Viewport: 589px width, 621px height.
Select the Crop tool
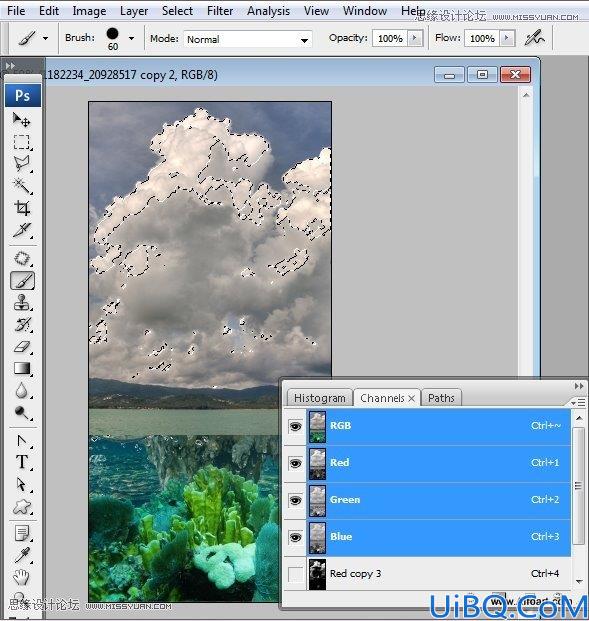pyautogui.click(x=21, y=208)
